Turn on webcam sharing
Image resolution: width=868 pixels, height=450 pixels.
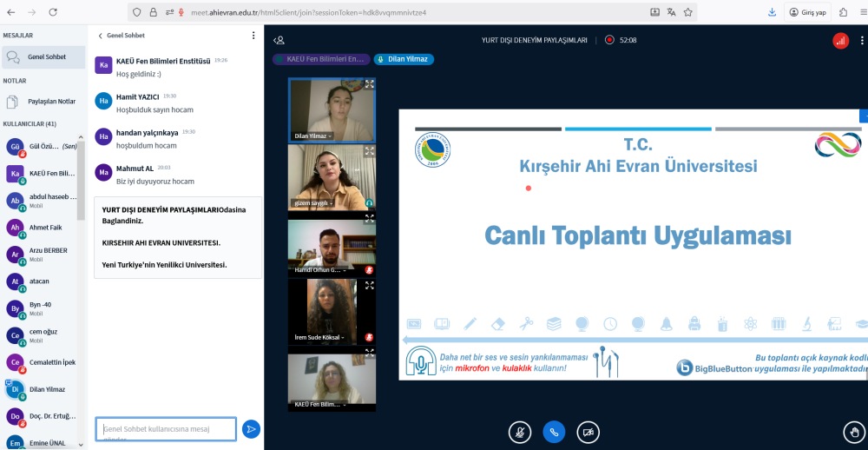tap(589, 431)
